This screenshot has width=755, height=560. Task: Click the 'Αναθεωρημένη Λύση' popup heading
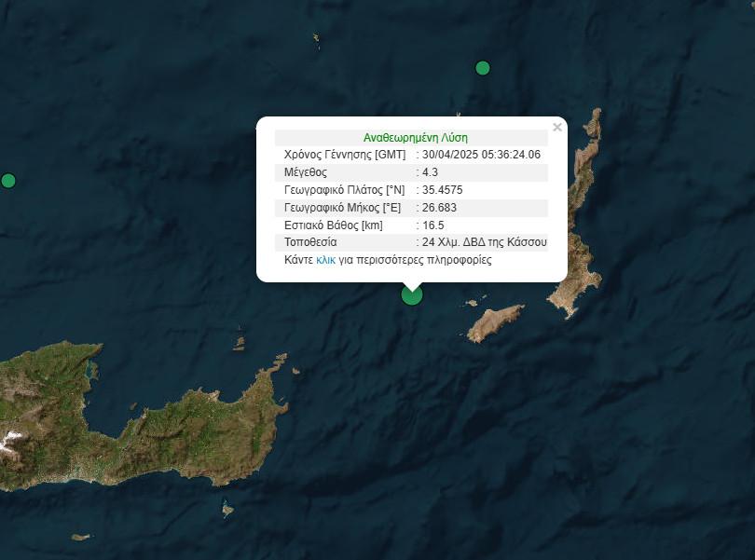point(416,137)
